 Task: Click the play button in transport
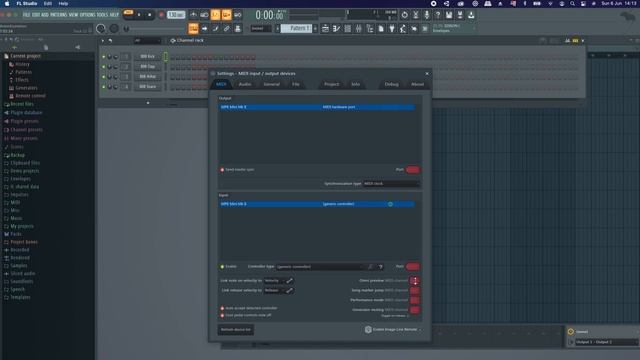pos(139,15)
